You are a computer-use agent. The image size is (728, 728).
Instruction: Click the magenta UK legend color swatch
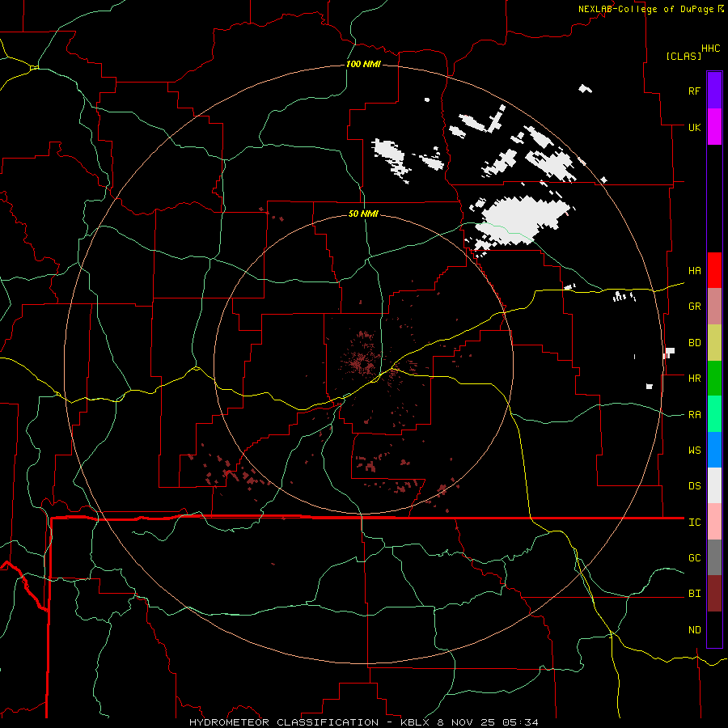(714, 127)
